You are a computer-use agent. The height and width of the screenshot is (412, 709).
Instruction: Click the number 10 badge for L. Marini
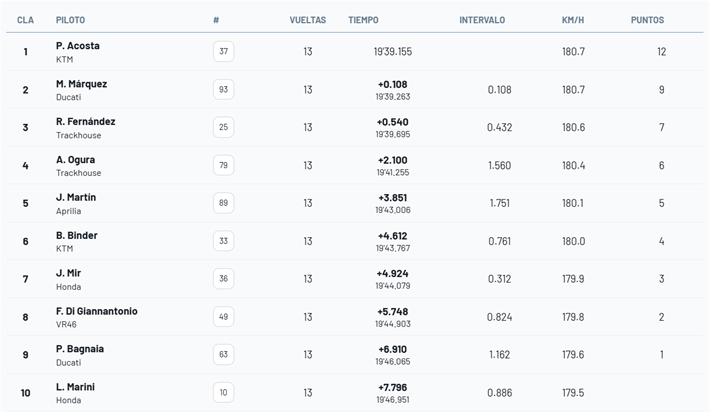pyautogui.click(x=223, y=393)
